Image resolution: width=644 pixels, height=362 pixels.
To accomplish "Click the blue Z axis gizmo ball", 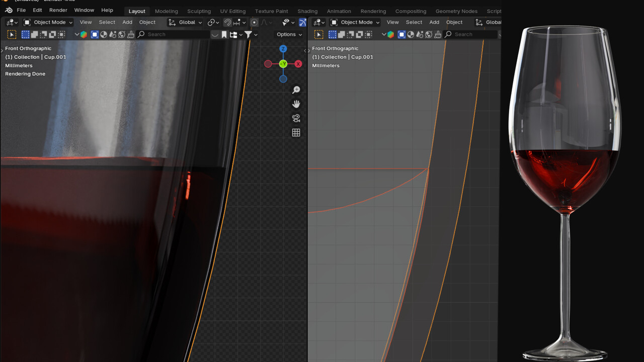I will tap(283, 49).
